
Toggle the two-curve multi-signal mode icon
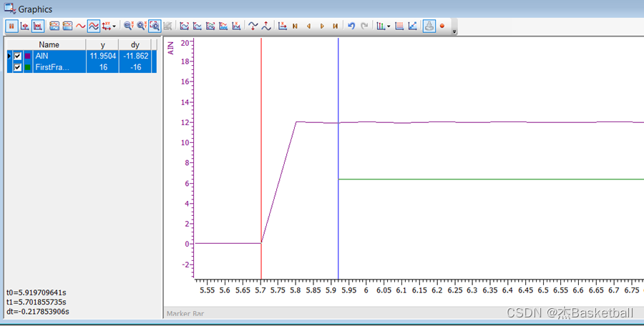[94, 26]
